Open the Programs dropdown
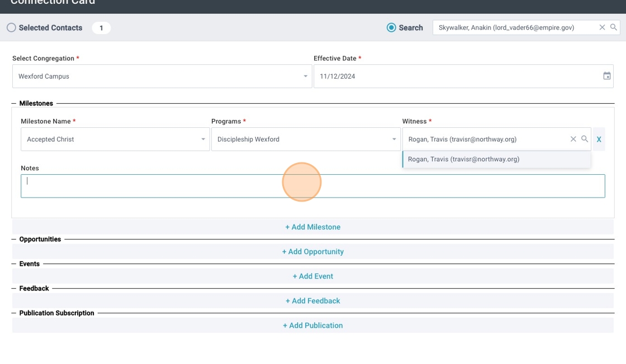Viewport: 626px width, 364px height. click(x=393, y=140)
